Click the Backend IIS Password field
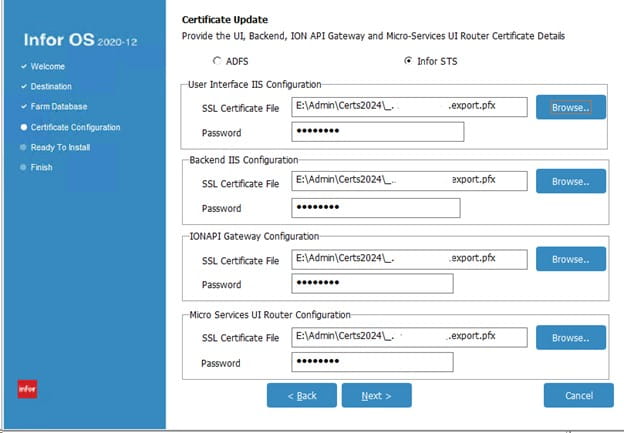The image size is (624, 433). (x=376, y=208)
